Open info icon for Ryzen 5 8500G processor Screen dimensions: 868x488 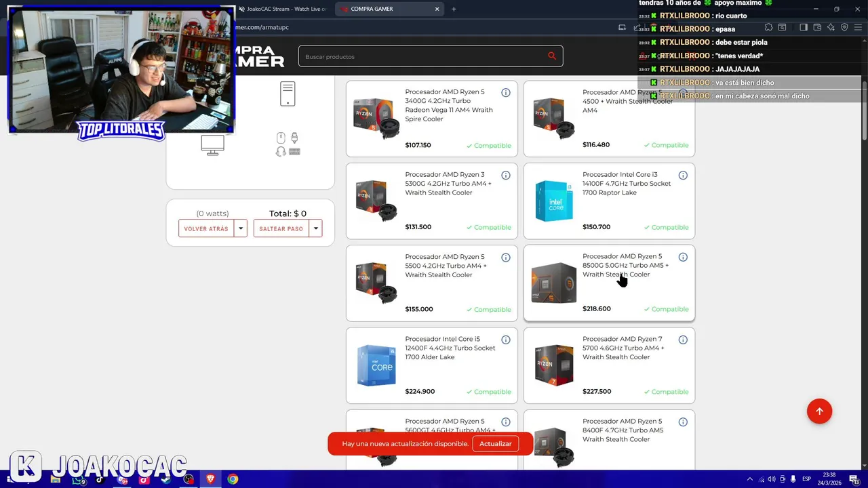click(x=683, y=257)
